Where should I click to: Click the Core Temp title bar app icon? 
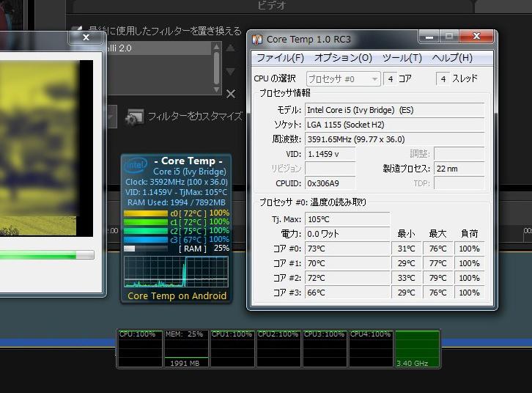coord(258,39)
